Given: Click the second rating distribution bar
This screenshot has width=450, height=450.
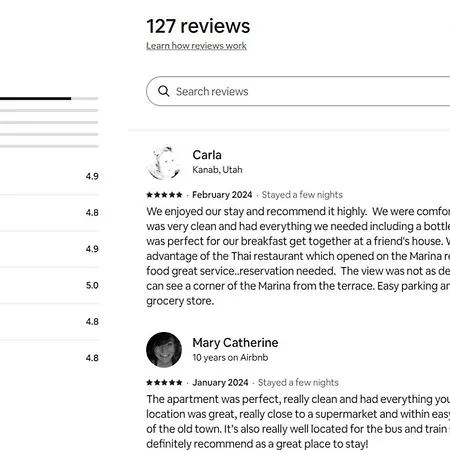Looking at the screenshot, I should click(x=49, y=110).
